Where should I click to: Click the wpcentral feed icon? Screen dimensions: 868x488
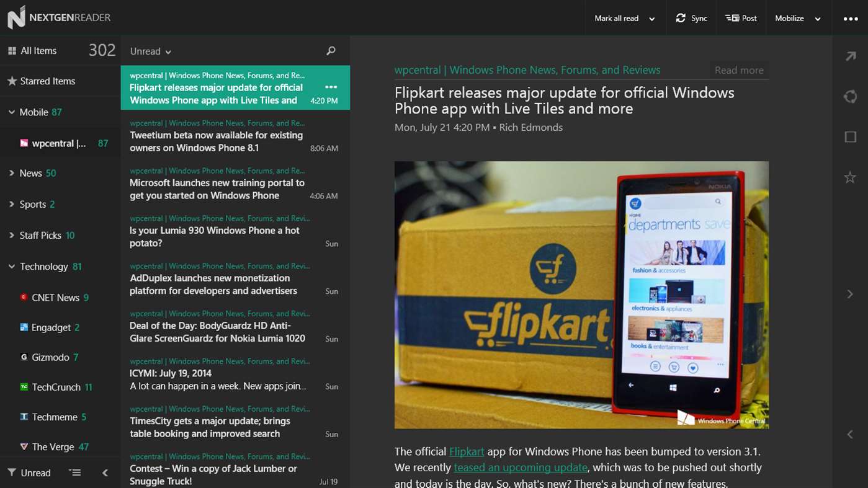coord(24,143)
